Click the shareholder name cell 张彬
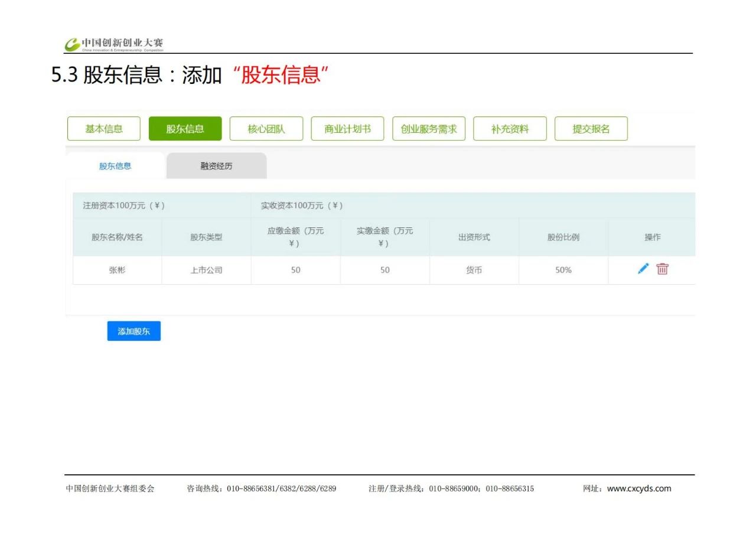 pyautogui.click(x=117, y=270)
